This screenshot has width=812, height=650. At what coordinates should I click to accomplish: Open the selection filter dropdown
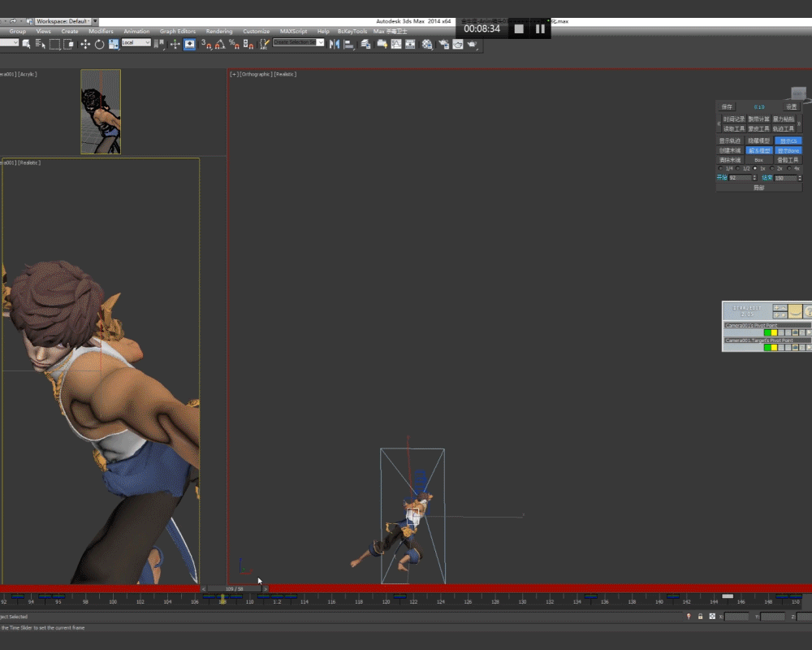[x=9, y=42]
